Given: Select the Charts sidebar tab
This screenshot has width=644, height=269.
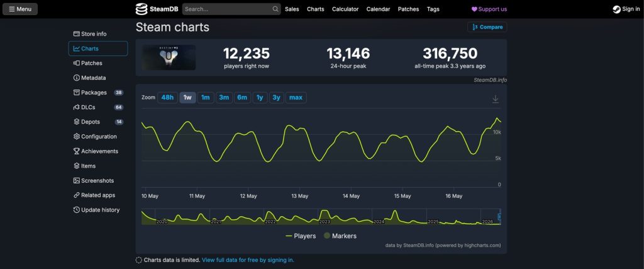Looking at the screenshot, I should 97,49.
